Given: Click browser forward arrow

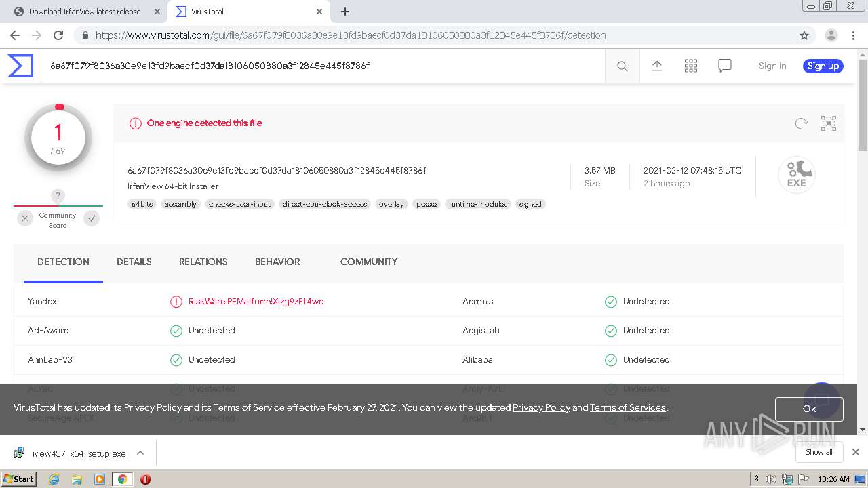Looking at the screenshot, I should coord(37,35).
